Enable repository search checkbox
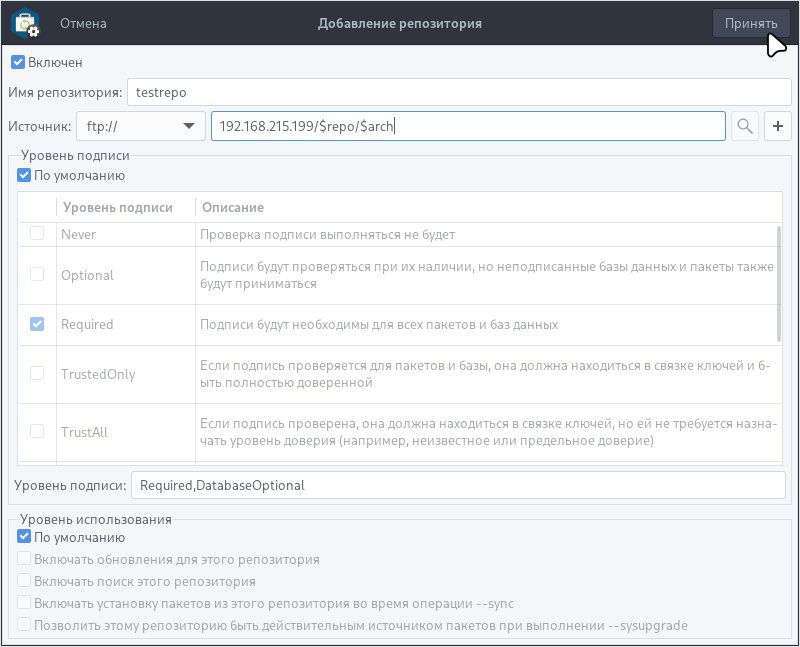This screenshot has height=647, width=800. pos(23,579)
